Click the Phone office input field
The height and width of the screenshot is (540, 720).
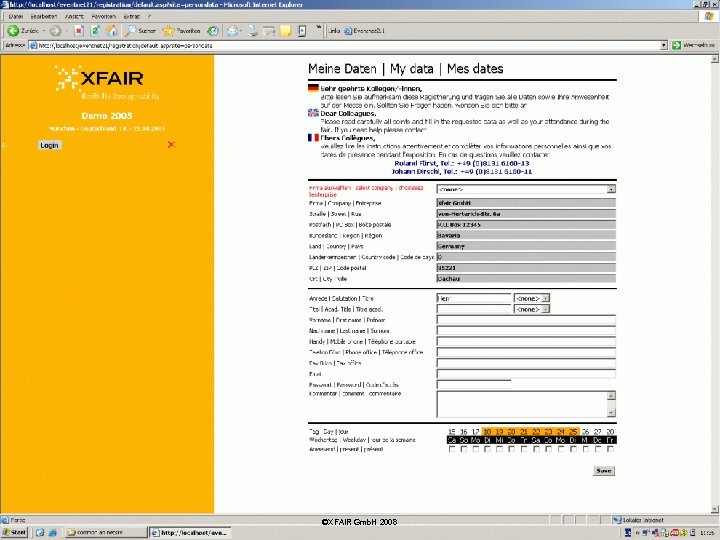click(526, 352)
